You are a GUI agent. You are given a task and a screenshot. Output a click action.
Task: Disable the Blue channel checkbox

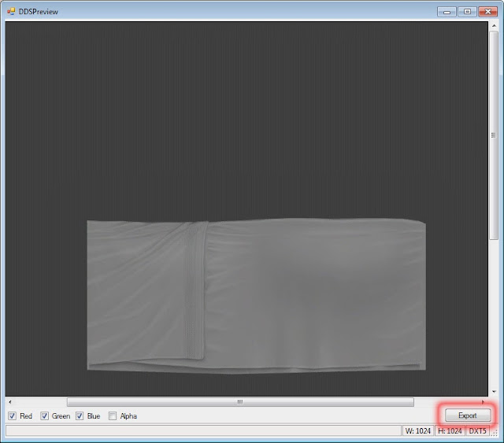coord(80,416)
